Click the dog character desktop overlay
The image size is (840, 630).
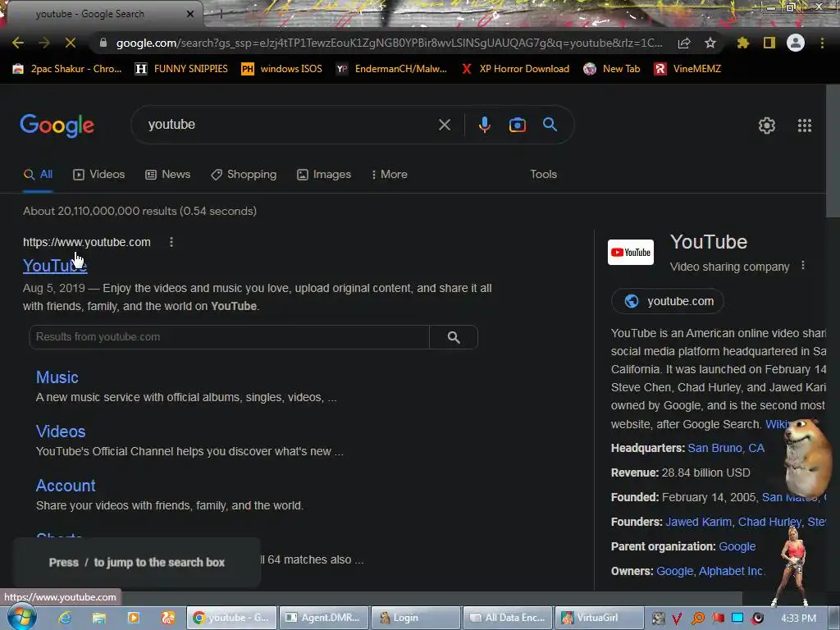(808, 459)
